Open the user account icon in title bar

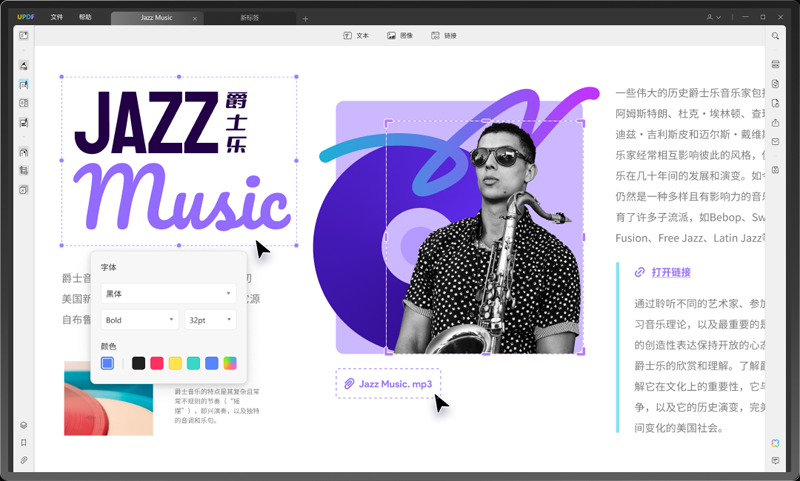pyautogui.click(x=709, y=17)
